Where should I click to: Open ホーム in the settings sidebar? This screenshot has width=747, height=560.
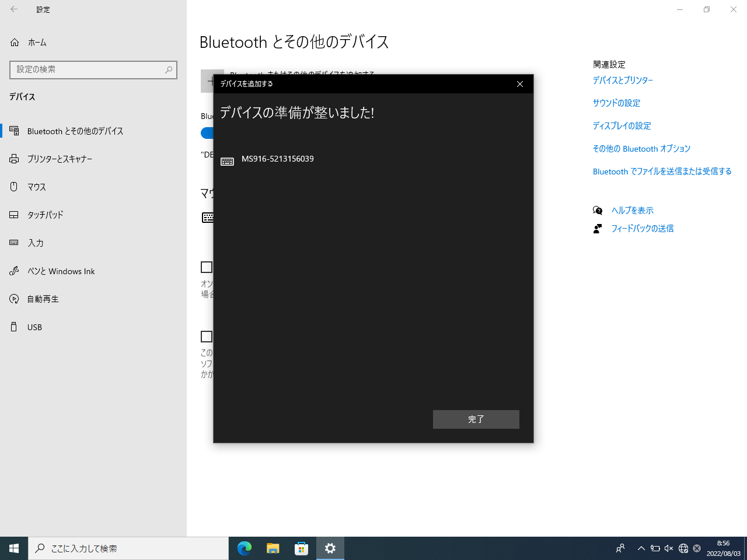pyautogui.click(x=37, y=43)
